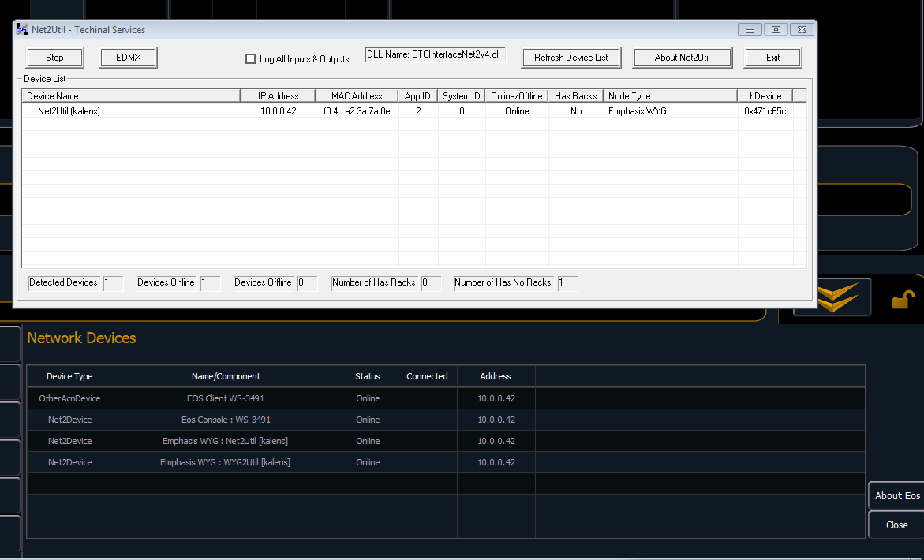924x560 pixels.
Task: Click the System ID column header
Action: tap(462, 96)
